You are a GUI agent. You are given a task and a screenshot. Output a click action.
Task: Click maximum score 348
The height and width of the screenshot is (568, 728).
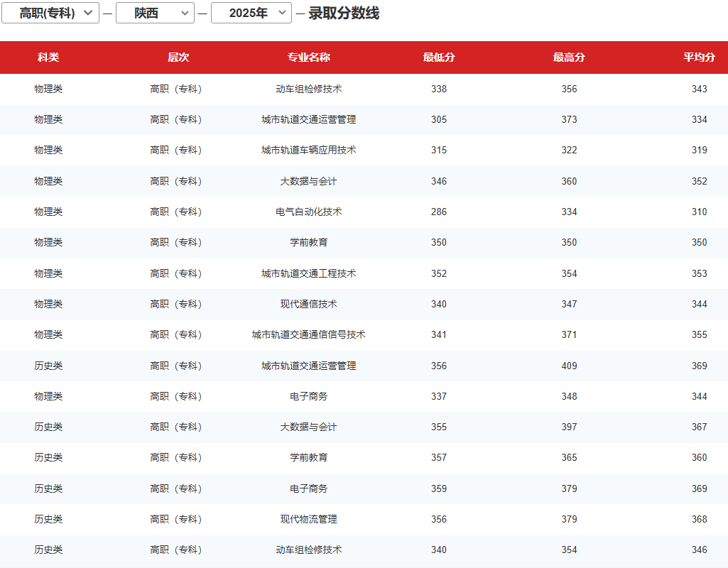(569, 397)
